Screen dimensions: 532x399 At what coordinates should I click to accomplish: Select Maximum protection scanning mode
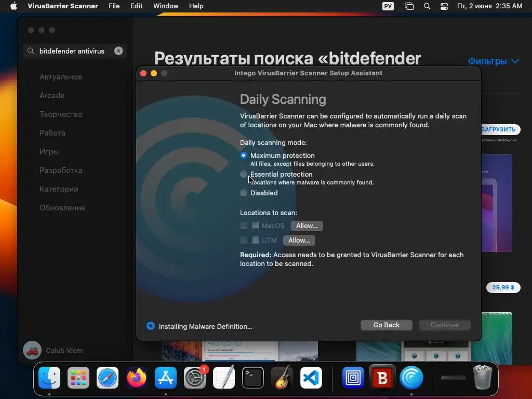click(244, 155)
